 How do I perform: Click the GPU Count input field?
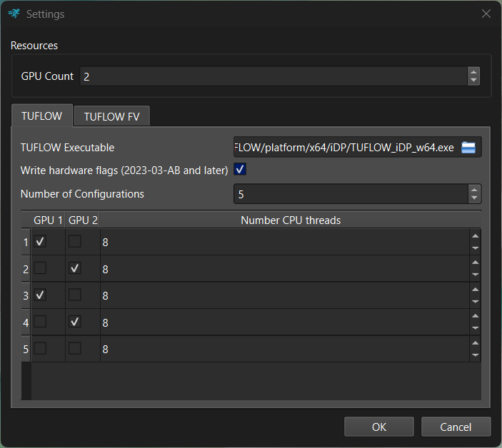pos(273,76)
